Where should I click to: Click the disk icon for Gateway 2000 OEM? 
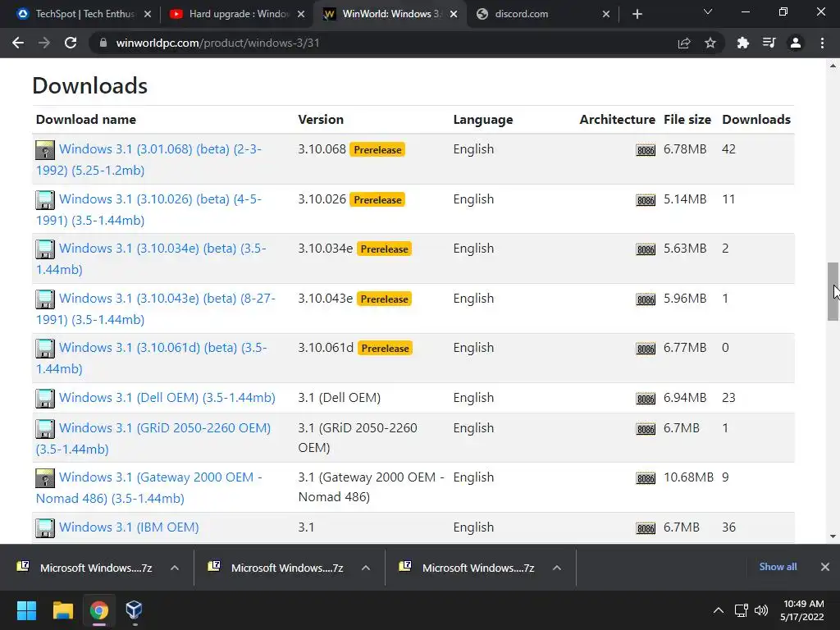45,478
